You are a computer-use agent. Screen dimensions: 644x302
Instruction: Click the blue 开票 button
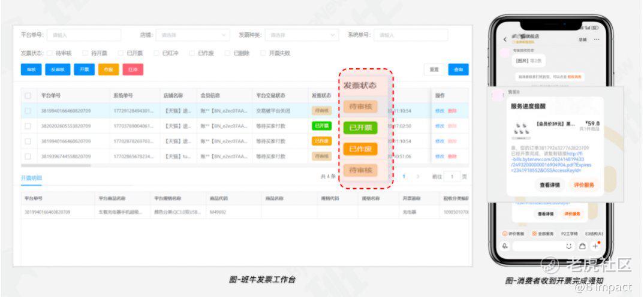(84, 70)
